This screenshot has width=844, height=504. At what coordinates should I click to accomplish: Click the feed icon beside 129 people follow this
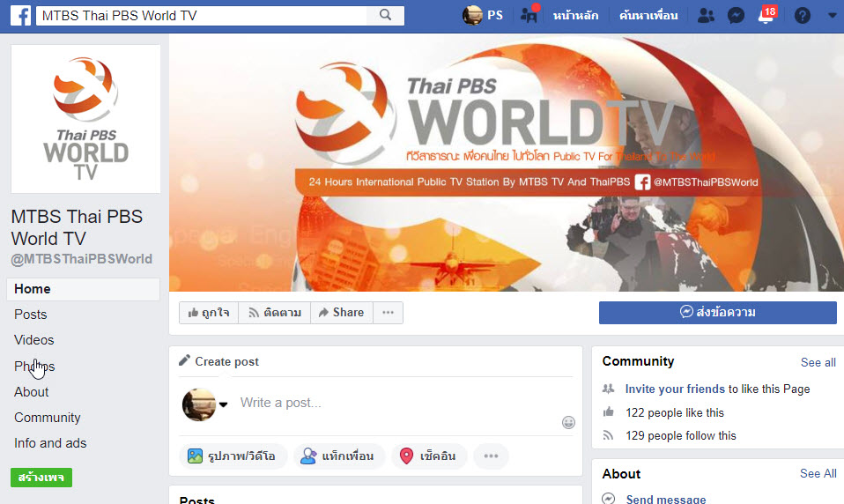tap(608, 435)
